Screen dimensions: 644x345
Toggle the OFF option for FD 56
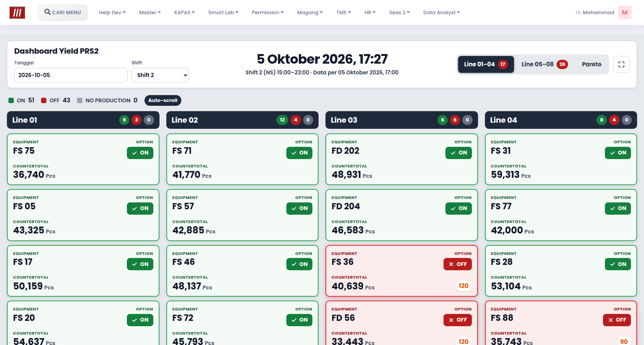(458, 320)
